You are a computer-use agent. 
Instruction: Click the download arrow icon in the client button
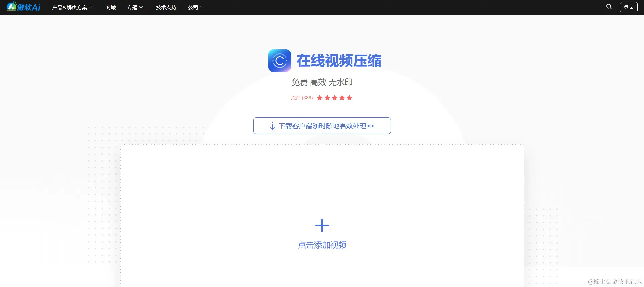pyautogui.click(x=272, y=126)
